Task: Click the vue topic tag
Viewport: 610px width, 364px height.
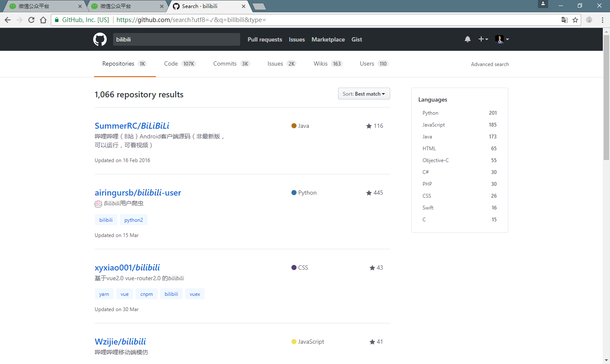Action: point(125,294)
